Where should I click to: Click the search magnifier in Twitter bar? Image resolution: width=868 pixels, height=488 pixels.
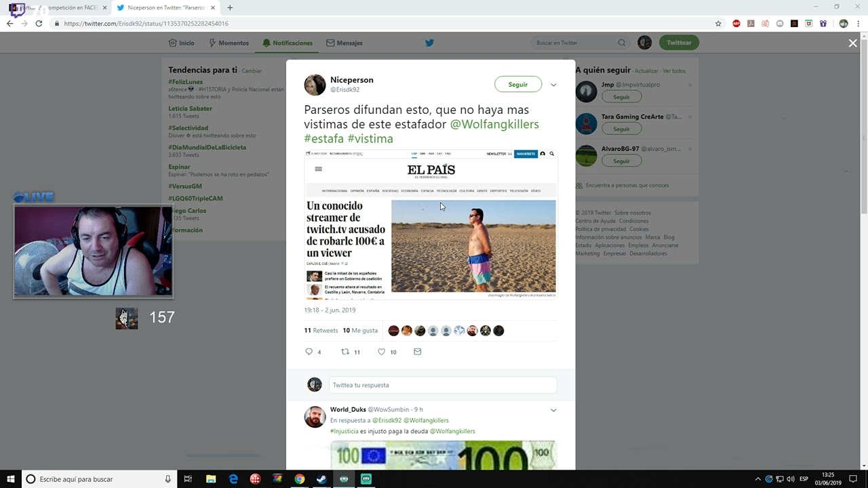tap(622, 43)
